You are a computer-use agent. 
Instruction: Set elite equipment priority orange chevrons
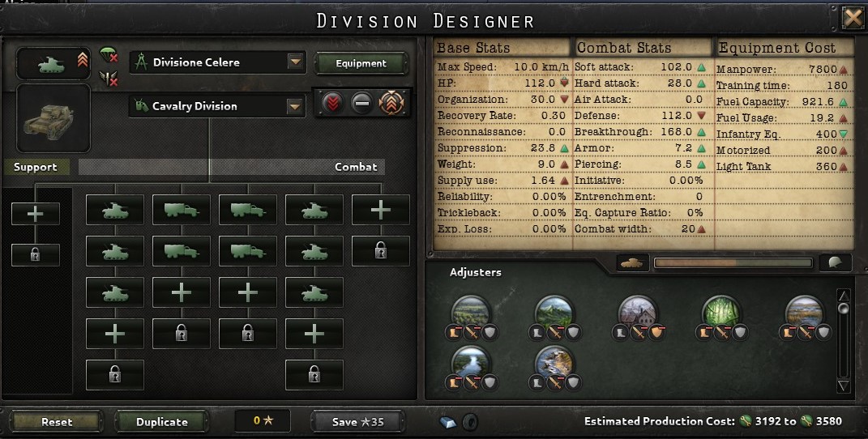click(391, 103)
